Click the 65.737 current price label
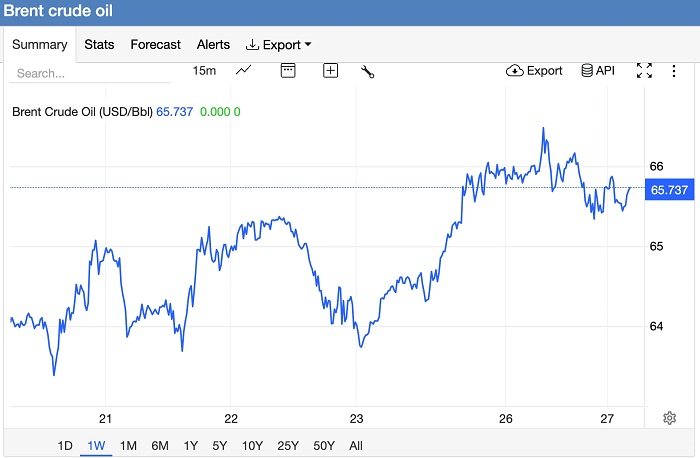This screenshot has height=458, width=700. pos(668,190)
